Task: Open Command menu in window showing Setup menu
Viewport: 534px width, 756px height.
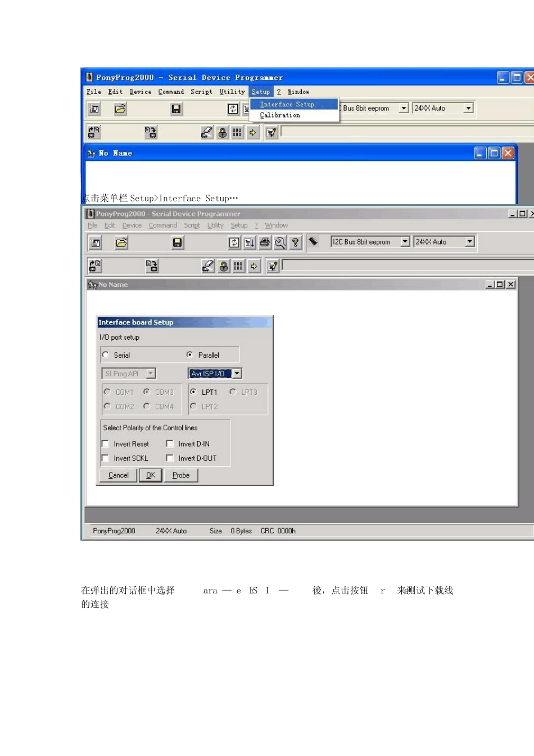Action: [171, 92]
